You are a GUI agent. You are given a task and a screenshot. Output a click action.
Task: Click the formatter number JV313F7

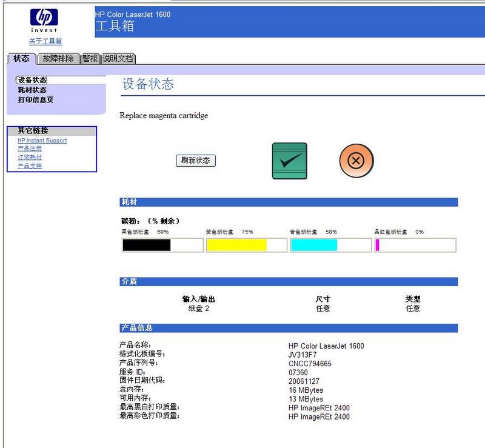pos(303,355)
